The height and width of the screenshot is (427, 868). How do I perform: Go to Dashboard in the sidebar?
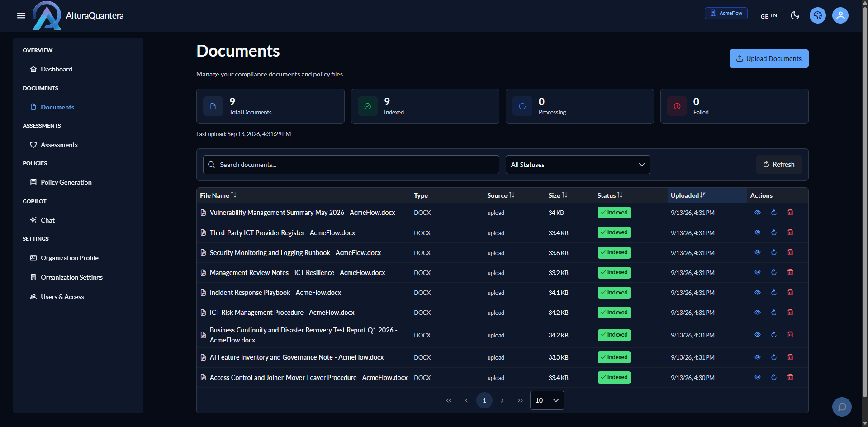57,69
